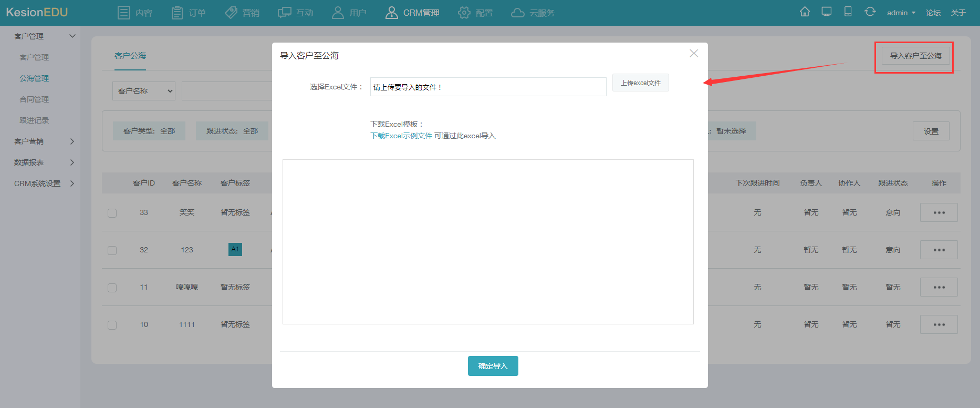The height and width of the screenshot is (408, 980).
Task: Select the A1 customer tag swatch
Action: coord(235,249)
